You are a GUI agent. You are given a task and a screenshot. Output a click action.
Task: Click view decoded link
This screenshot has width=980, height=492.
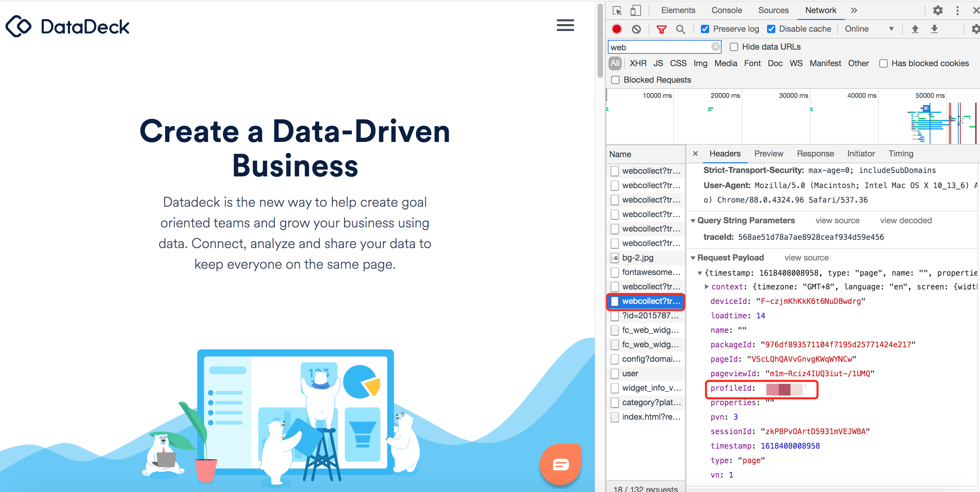[x=906, y=220]
